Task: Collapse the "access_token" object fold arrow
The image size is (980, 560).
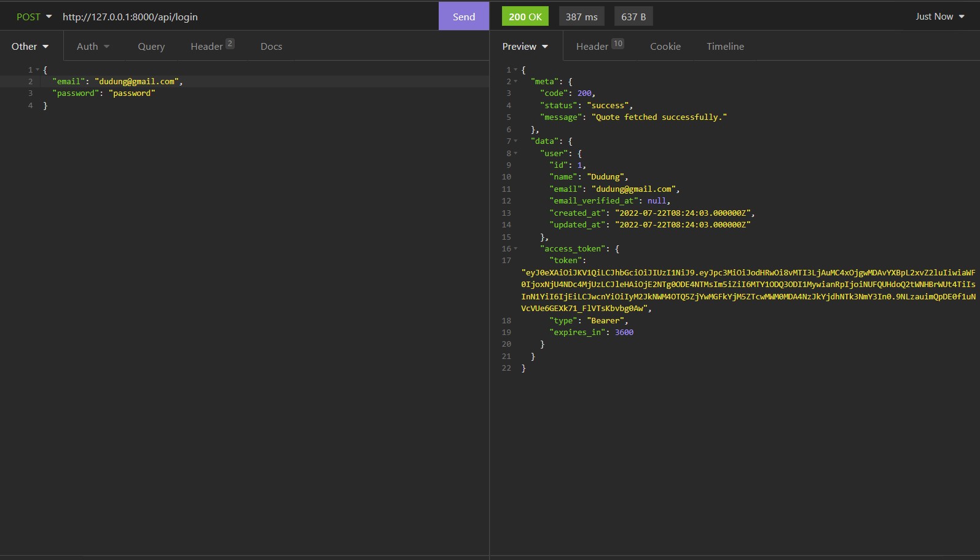Action: coord(515,249)
